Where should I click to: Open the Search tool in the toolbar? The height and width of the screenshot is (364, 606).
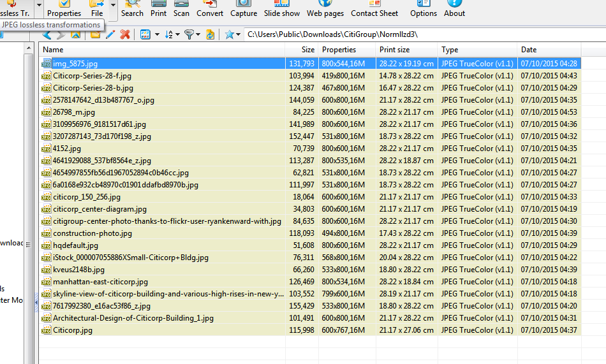click(x=132, y=9)
